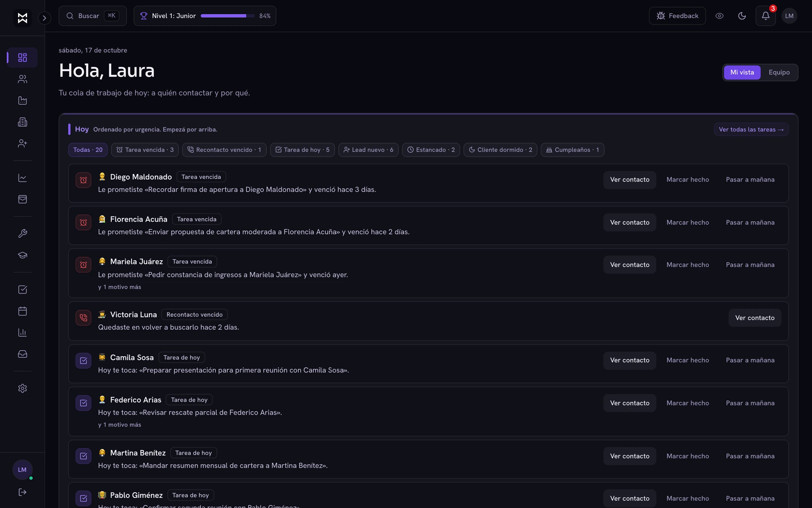This screenshot has height=508, width=812.
Task: Filter by Tarea vencida · 3
Action: pos(145,150)
